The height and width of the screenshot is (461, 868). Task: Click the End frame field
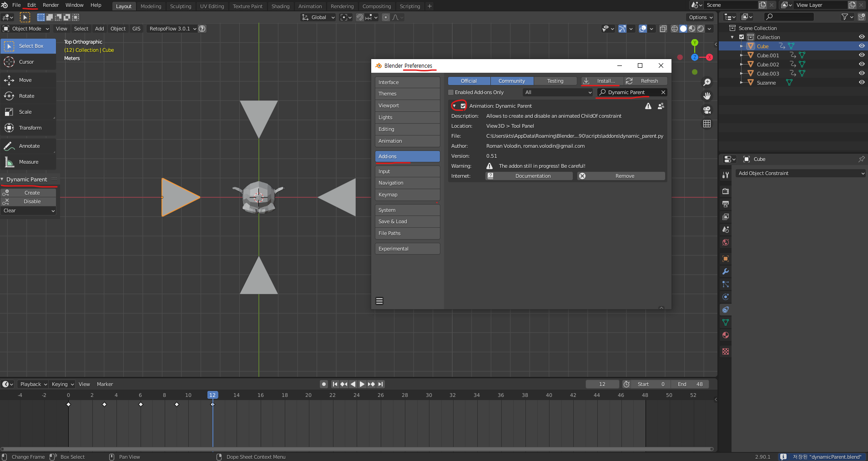(x=690, y=384)
